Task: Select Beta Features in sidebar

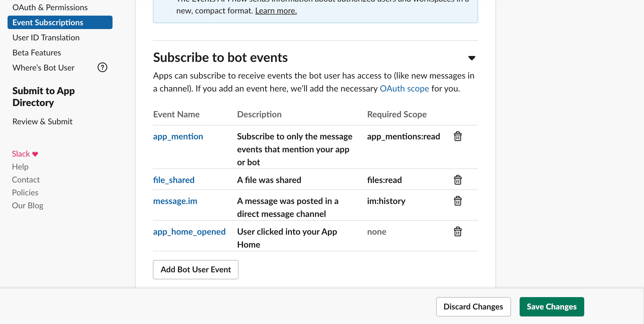Action: click(x=37, y=53)
